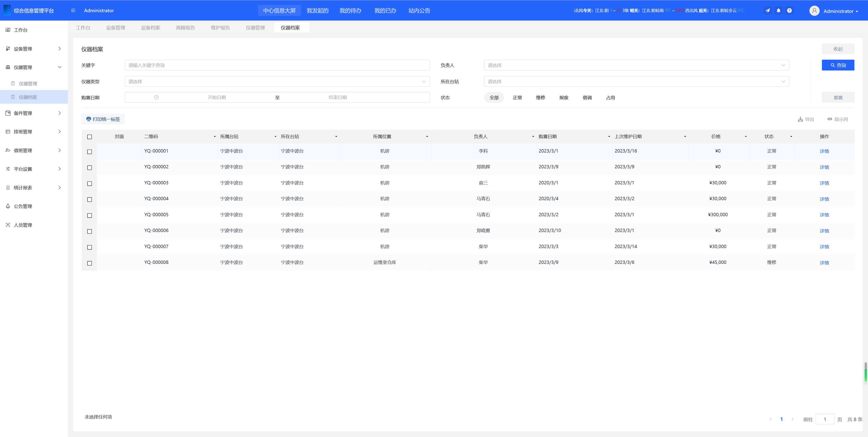The image size is (868, 437).
Task: Click the blue 查询 search button
Action: [x=838, y=65]
